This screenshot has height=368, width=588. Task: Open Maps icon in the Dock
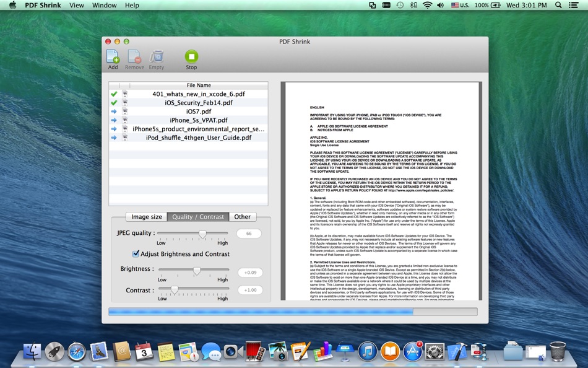pyautogui.click(x=189, y=351)
